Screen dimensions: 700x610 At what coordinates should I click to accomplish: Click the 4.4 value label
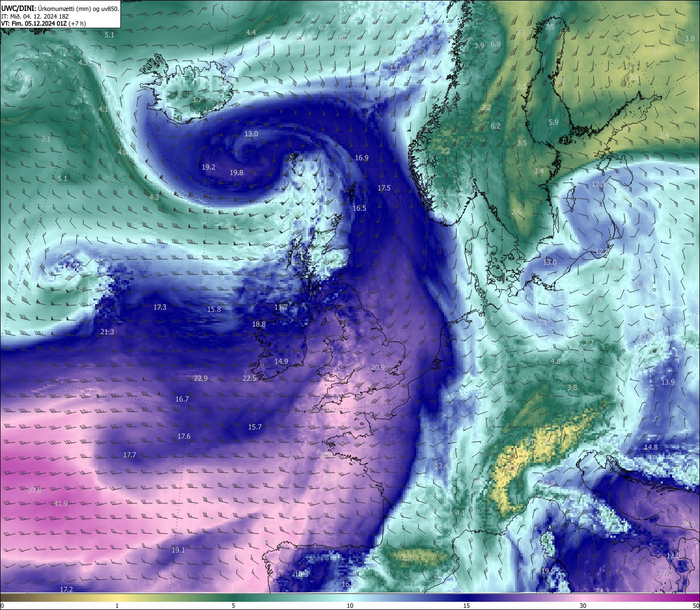click(x=250, y=32)
